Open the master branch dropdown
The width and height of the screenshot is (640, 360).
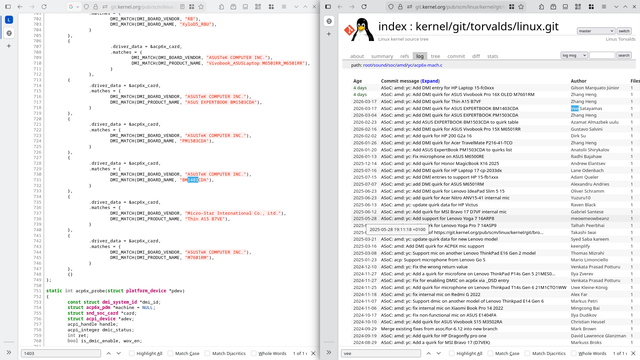(x=596, y=31)
